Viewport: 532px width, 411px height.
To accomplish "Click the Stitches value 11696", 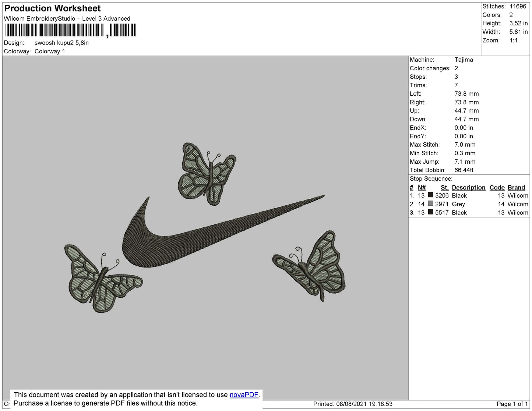I will 518,6.
